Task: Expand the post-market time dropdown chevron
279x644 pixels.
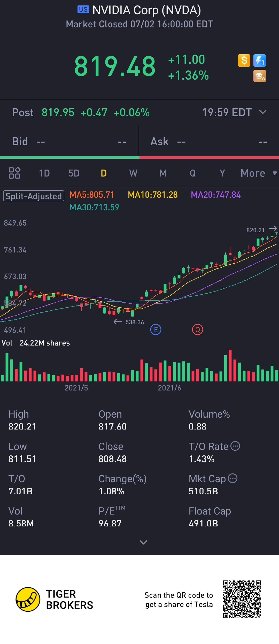Action: point(263,112)
